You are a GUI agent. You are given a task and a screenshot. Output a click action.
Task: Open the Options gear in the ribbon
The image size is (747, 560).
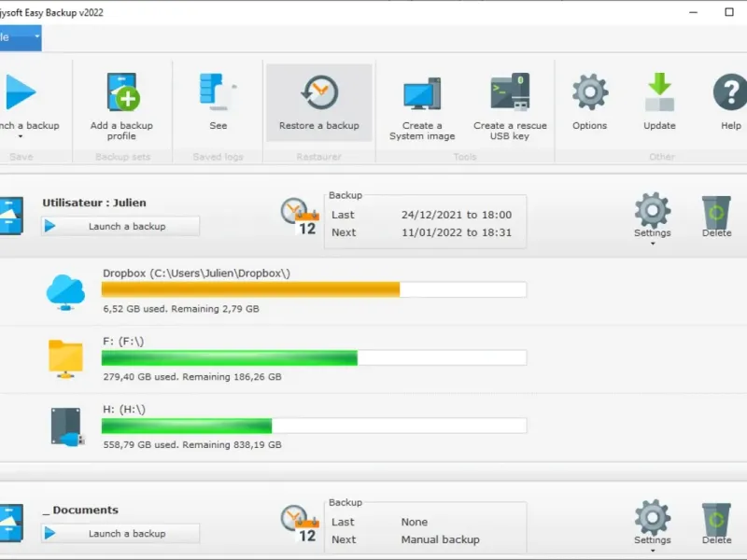pos(590,91)
